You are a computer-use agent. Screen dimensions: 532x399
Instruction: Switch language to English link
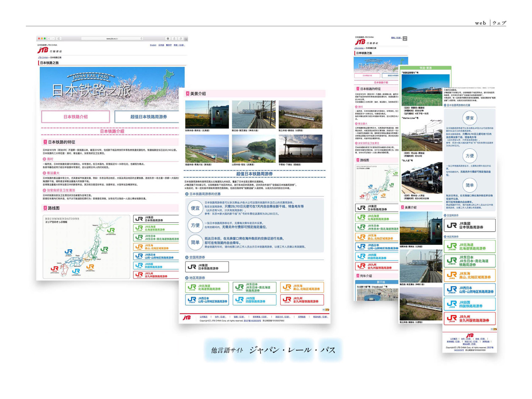[153, 45]
